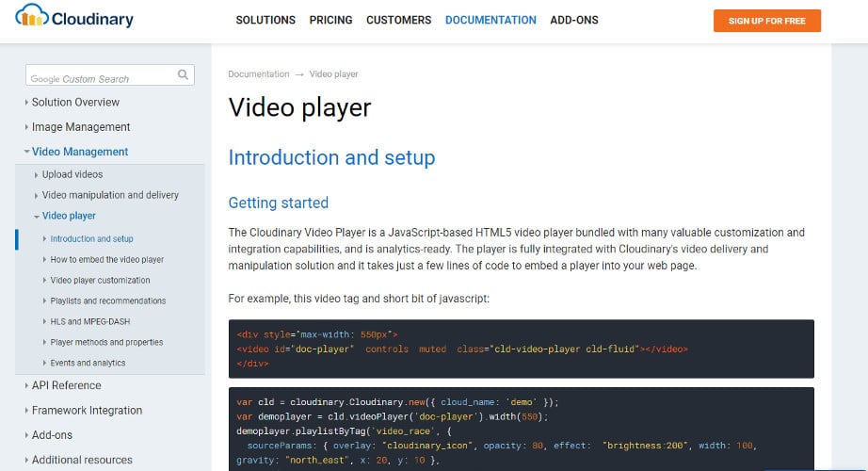The width and height of the screenshot is (868, 471).
Task: Click the Video player breadcrumb
Action: coord(334,73)
